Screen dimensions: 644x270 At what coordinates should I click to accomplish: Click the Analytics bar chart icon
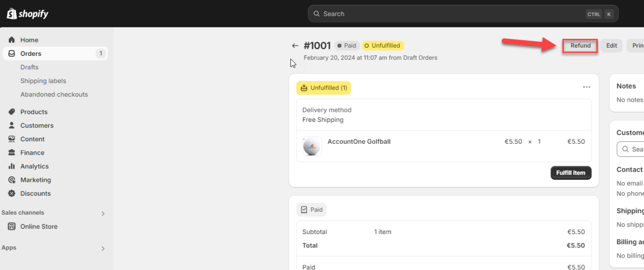[12, 166]
